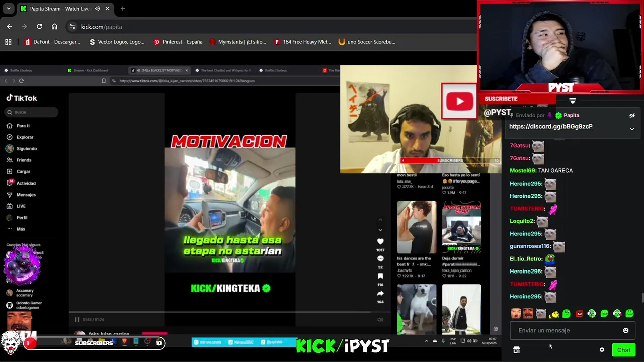Open the Chrome apps grid in bookmarks bar
644x362 pixels.
(x=8, y=42)
